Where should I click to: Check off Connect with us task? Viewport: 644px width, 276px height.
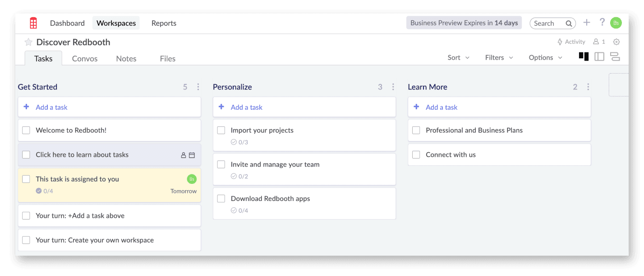[416, 154]
